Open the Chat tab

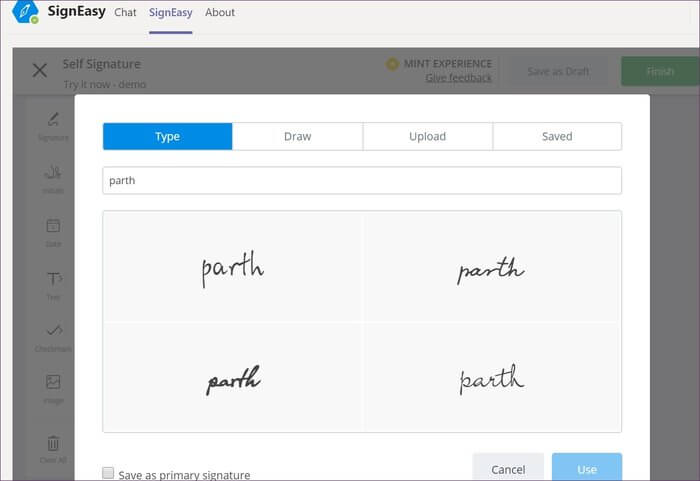point(125,13)
